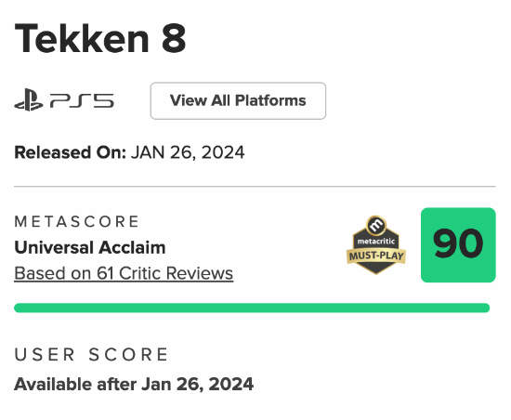Click the divider line below release date
511x420 pixels.
pos(255,187)
